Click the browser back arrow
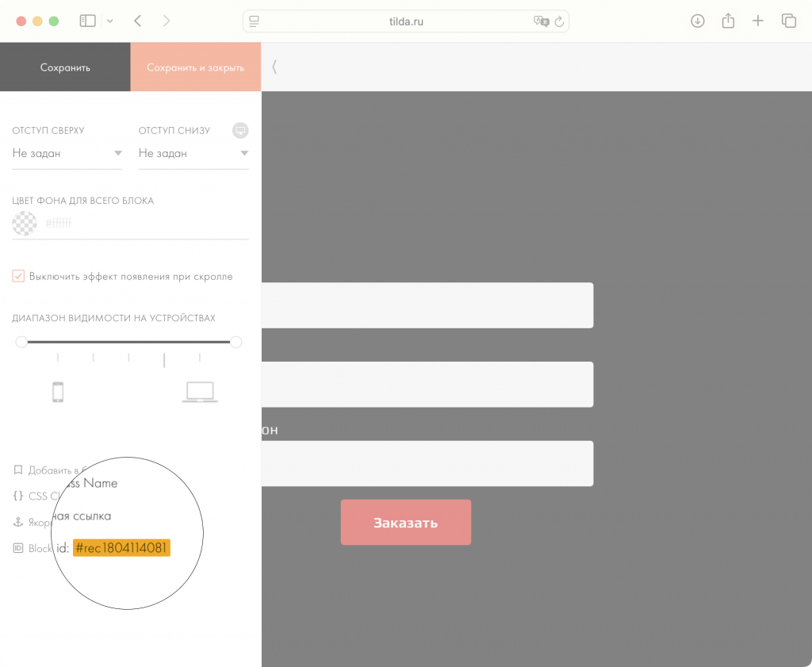The width and height of the screenshot is (812, 667). coord(138,21)
